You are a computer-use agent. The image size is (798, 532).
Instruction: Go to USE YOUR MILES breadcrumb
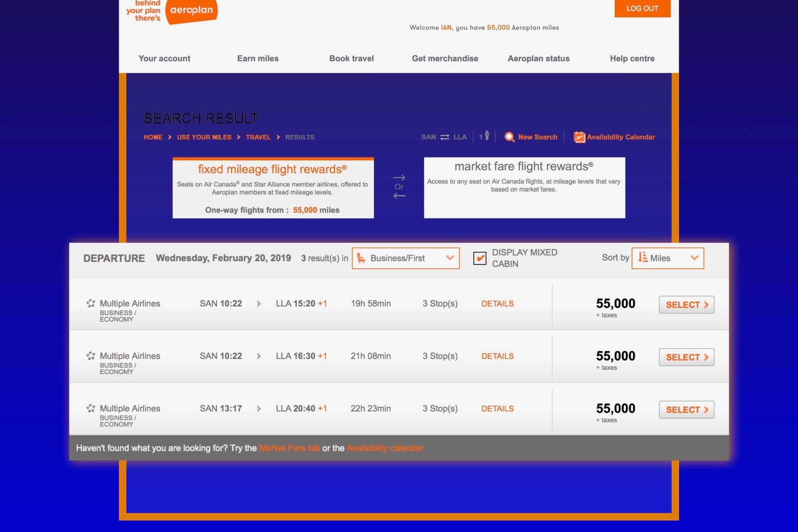click(x=204, y=137)
